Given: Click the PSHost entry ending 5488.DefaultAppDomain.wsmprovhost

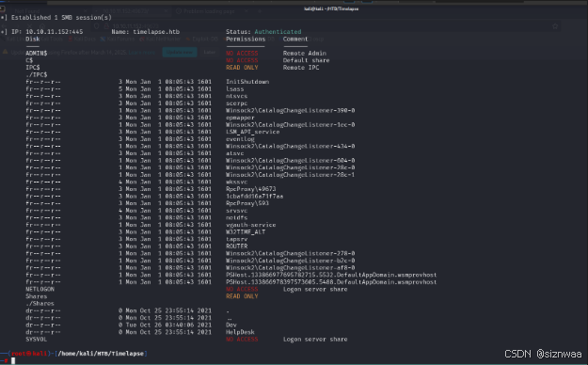Looking at the screenshot, I should coord(331,281).
